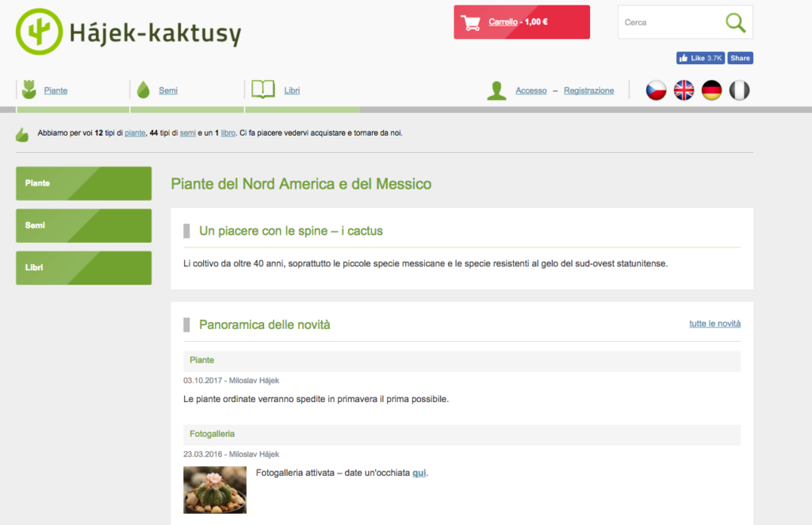812x525 pixels.
Task: Click the Piante plant icon in navigation
Action: [29, 90]
